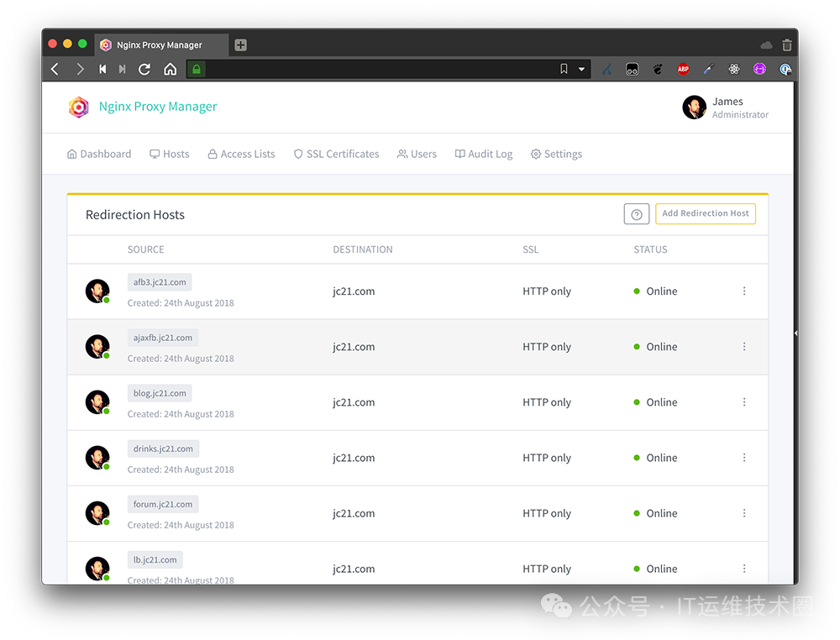Click the browser cloud sync icon
840x640 pixels.
click(x=766, y=45)
